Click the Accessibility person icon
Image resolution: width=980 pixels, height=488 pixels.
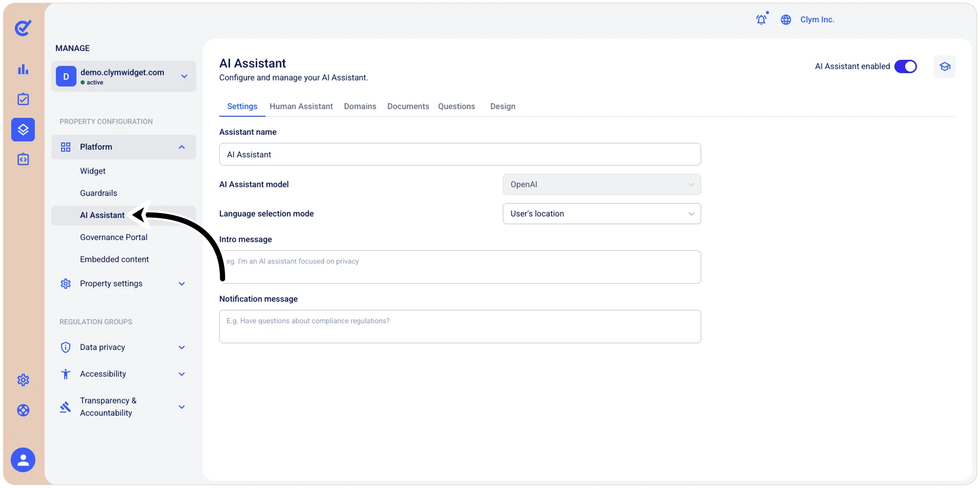click(65, 374)
